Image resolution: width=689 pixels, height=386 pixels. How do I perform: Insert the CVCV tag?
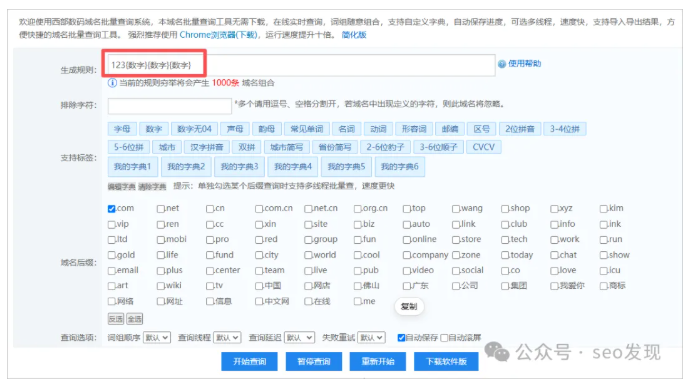[x=484, y=147]
